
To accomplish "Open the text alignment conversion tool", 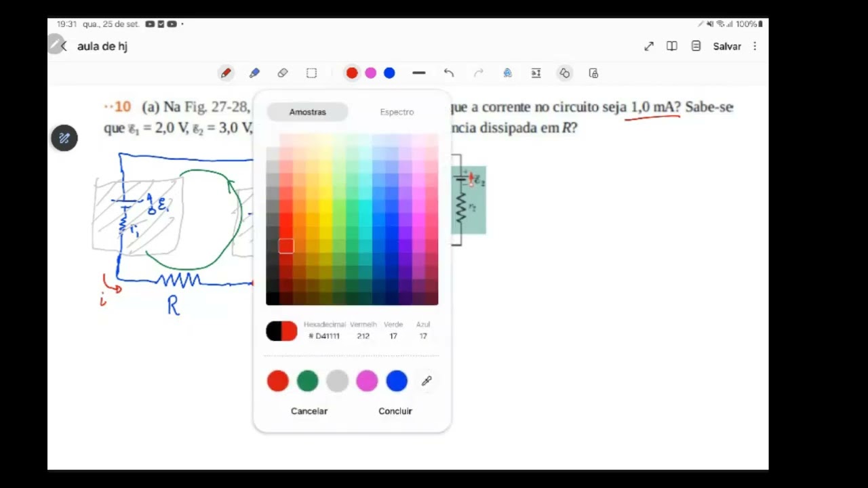I will pyautogui.click(x=536, y=73).
